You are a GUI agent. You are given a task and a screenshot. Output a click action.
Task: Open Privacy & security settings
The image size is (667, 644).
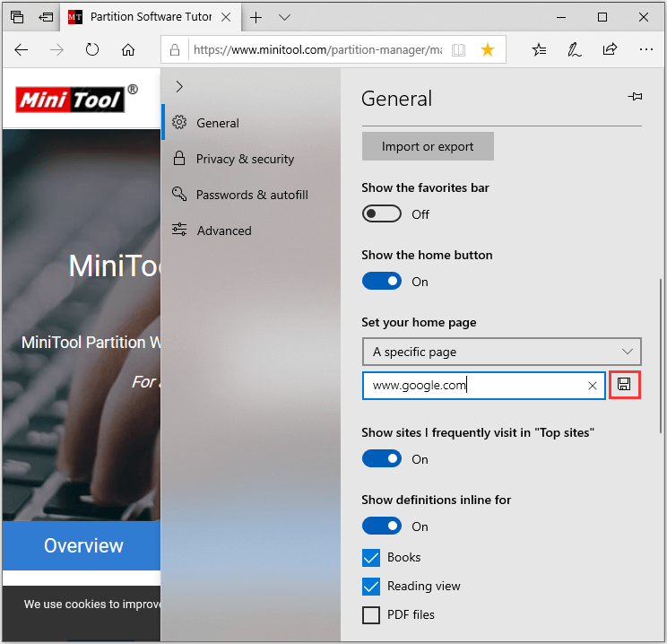point(251,159)
